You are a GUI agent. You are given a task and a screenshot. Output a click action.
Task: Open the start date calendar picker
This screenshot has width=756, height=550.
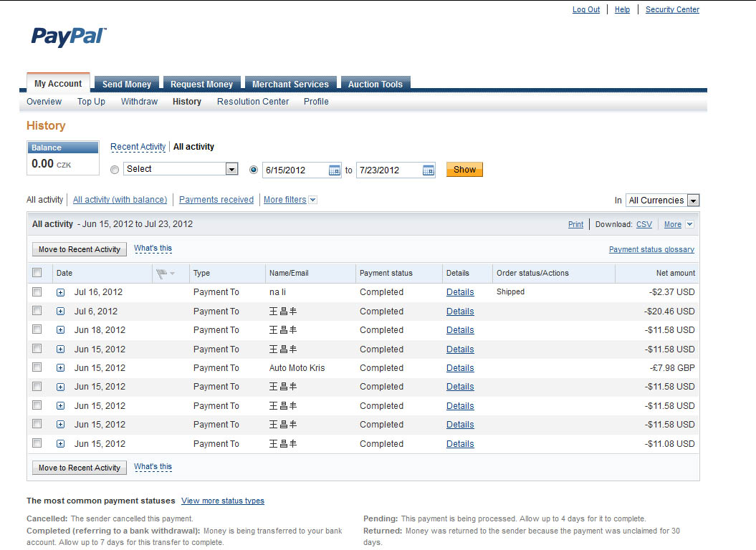(x=335, y=170)
